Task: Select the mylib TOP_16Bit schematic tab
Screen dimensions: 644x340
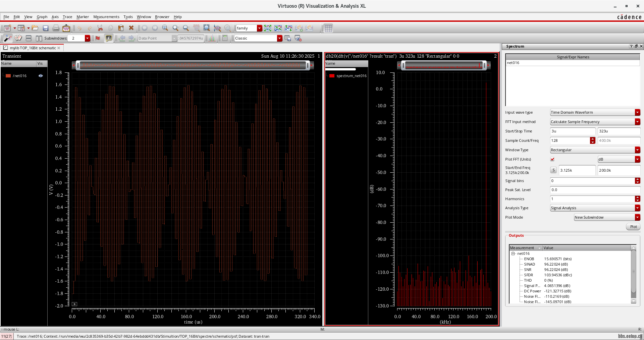Action: tap(33, 48)
